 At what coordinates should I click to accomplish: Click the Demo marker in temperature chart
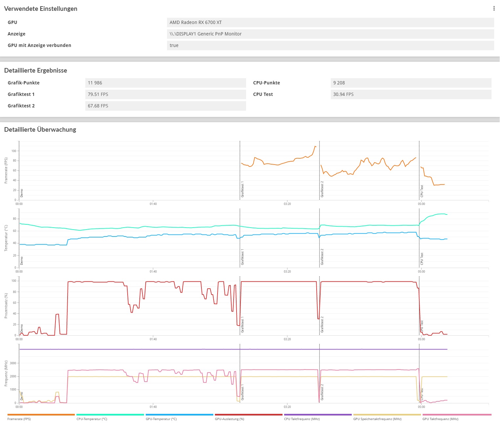point(22,261)
